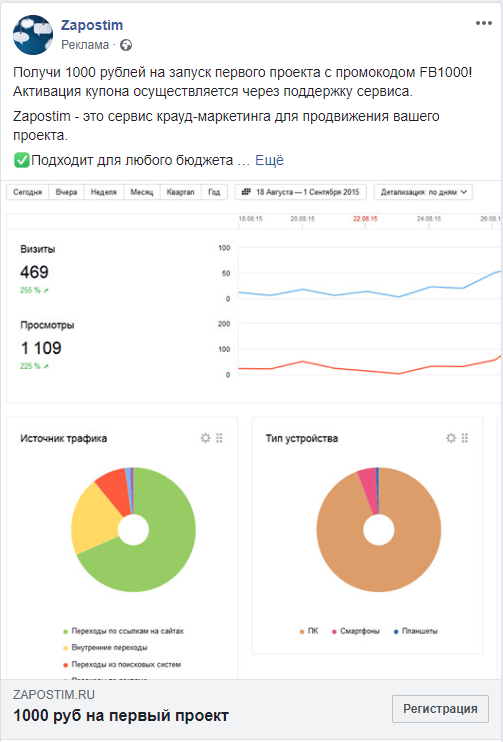Click the drag-handle grid of Тип устройства widget
The height and width of the screenshot is (742, 503).
[465, 438]
